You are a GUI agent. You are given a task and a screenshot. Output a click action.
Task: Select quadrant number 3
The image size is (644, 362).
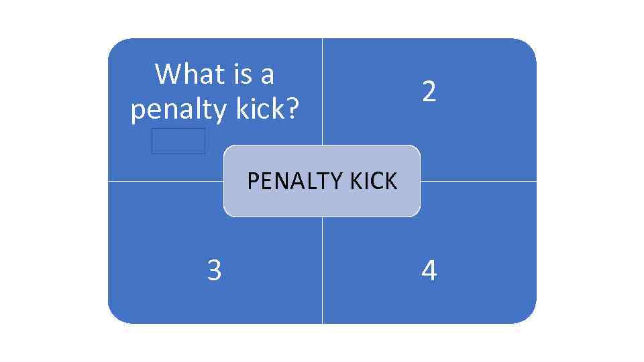[x=214, y=271]
